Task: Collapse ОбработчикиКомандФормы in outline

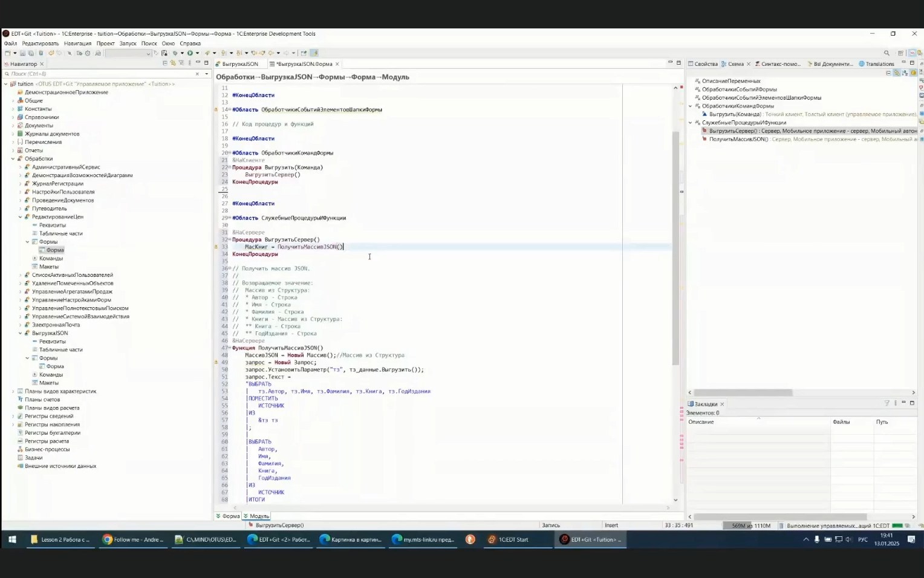Action: pos(690,106)
